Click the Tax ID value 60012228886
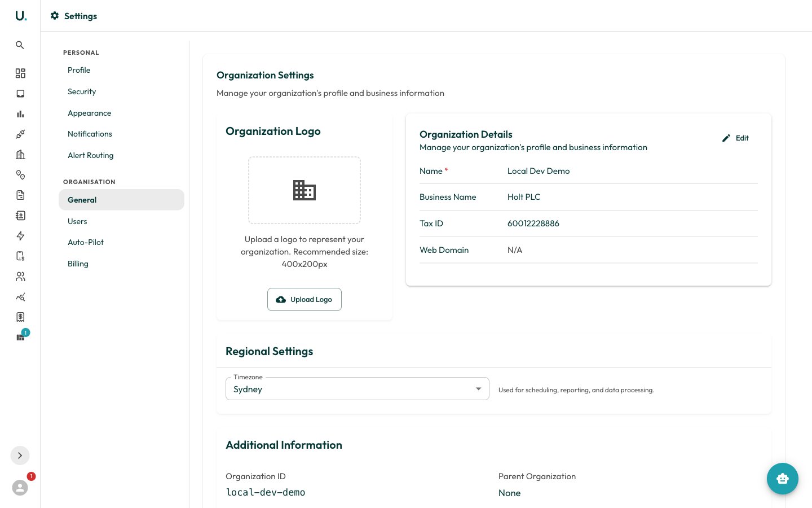Screen dimensions: 812x508 pos(533,224)
